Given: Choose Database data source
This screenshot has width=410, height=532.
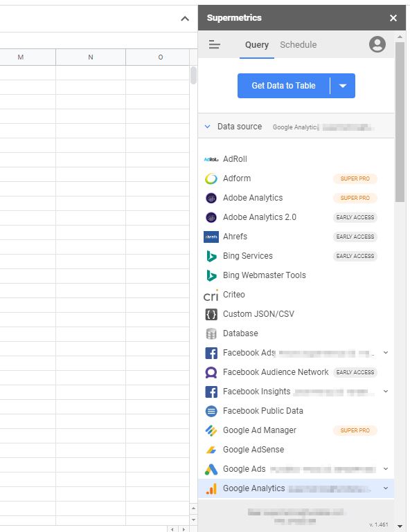Looking at the screenshot, I should pyautogui.click(x=296, y=333).
